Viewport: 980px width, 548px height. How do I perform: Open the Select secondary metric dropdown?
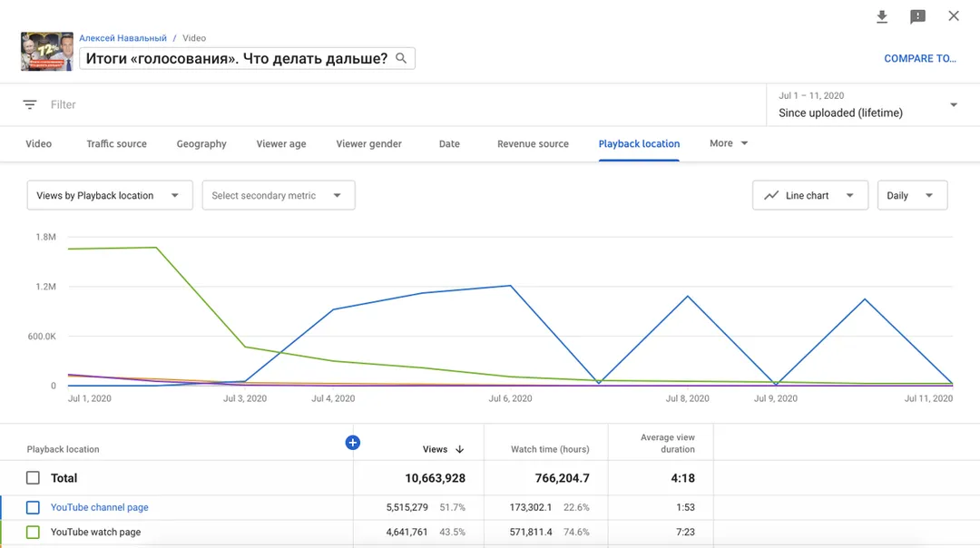[x=279, y=196]
